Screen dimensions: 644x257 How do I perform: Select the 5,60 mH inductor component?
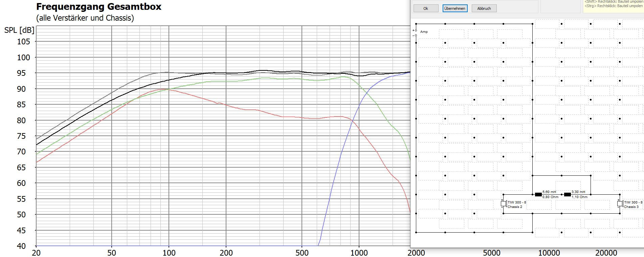point(538,194)
